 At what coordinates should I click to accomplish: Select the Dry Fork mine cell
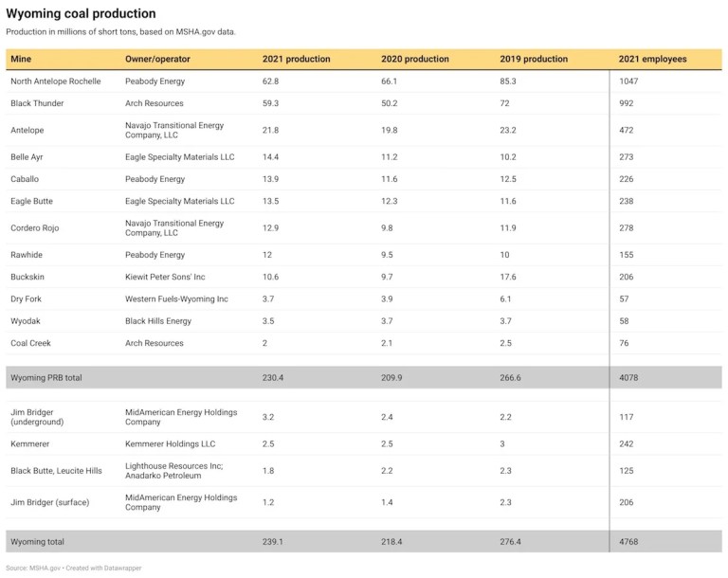click(x=27, y=299)
